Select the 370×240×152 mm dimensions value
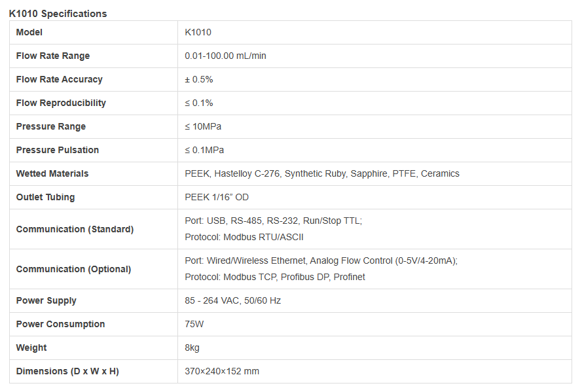 (x=222, y=371)
